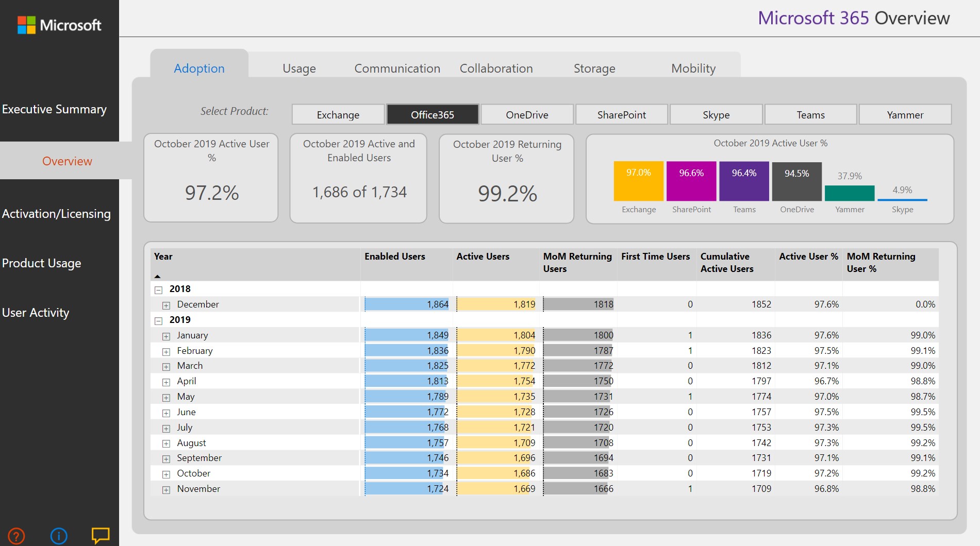Expand the October row
Viewport: 980px width, 546px height.
tap(166, 474)
